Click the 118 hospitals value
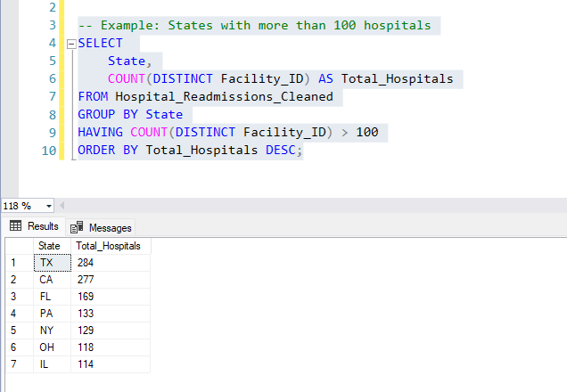Viewport: 567px width, 392px height. [111, 347]
